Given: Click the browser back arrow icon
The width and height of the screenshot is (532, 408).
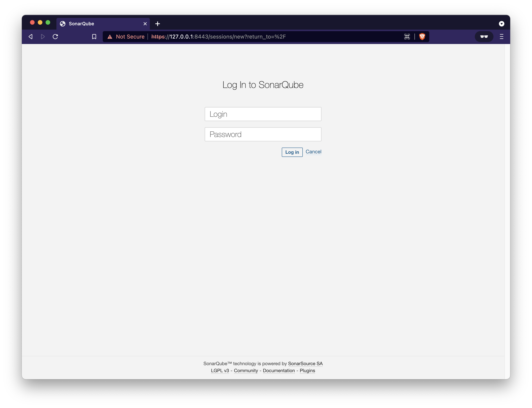Looking at the screenshot, I should pyautogui.click(x=31, y=37).
